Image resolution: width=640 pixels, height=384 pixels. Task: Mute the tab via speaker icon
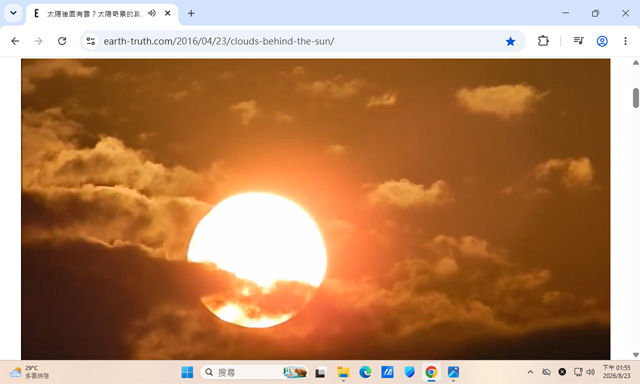(152, 13)
